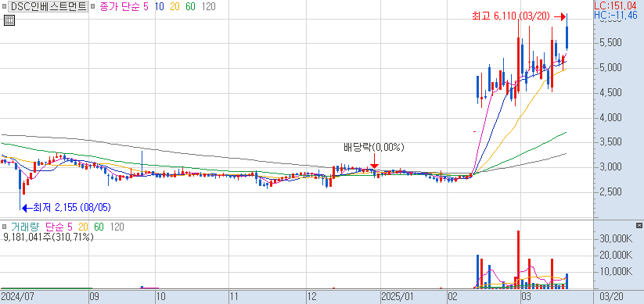Click the 03 month date label

pos(526,296)
